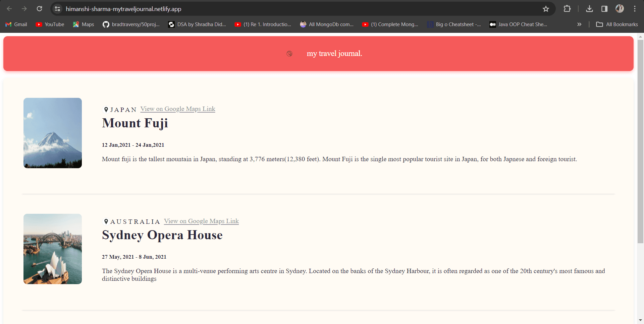Click the location pin beside Australia
The height and width of the screenshot is (324, 644).
tap(106, 221)
